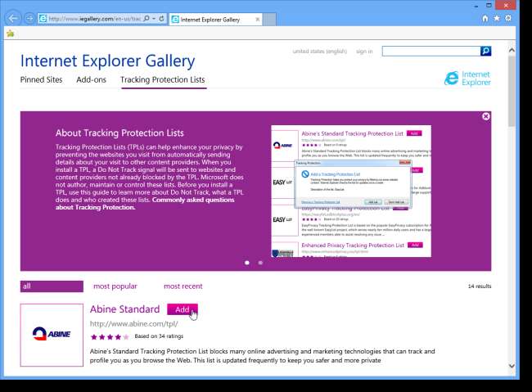Viewport: 532px width, 392px height.
Task: Click the sign in link
Action: coord(364,52)
